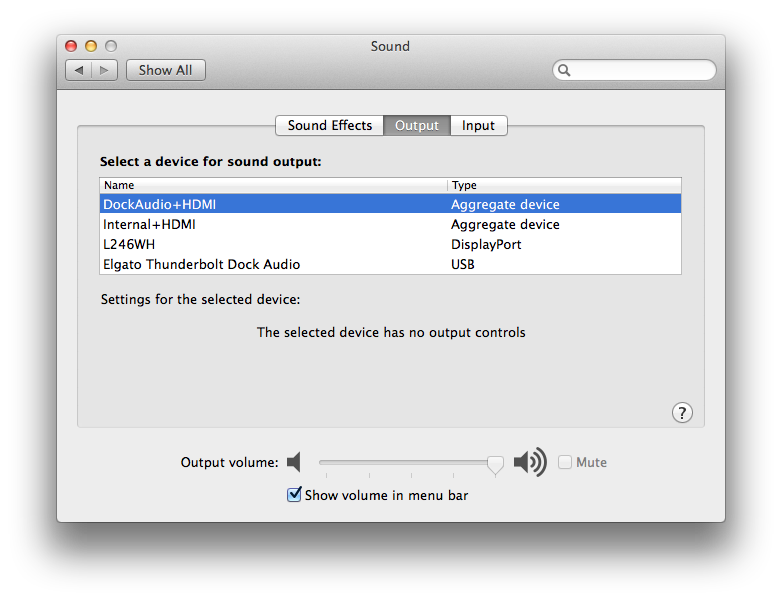Screen dimensions: 782x601
Task: Click the magnifying glass search icon
Action: pos(564,70)
